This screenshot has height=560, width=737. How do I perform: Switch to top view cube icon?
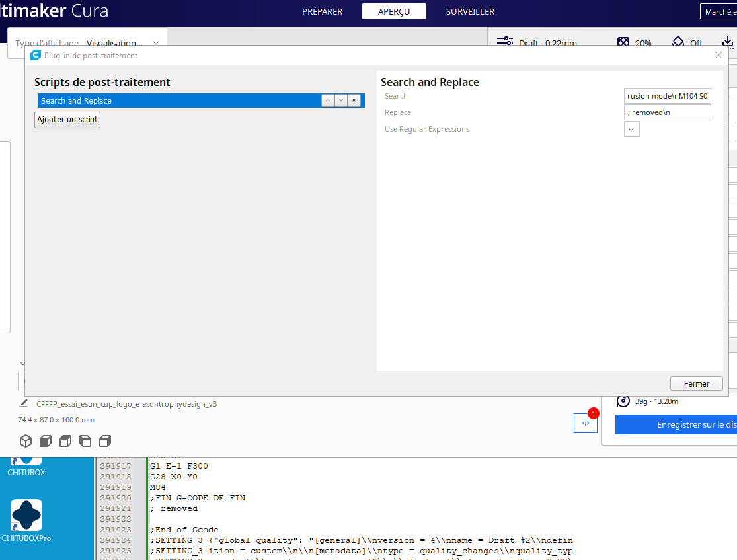pos(65,440)
